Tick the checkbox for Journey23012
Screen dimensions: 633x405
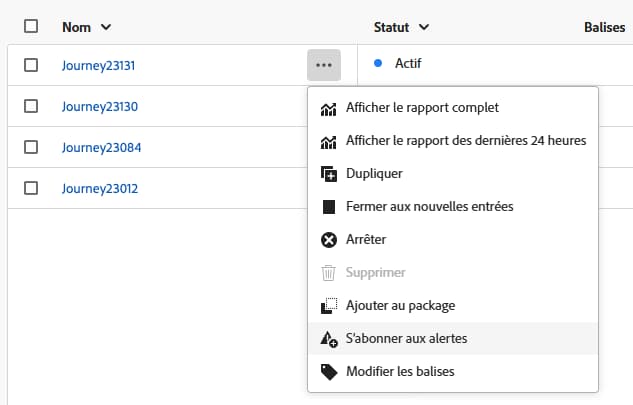pos(31,188)
